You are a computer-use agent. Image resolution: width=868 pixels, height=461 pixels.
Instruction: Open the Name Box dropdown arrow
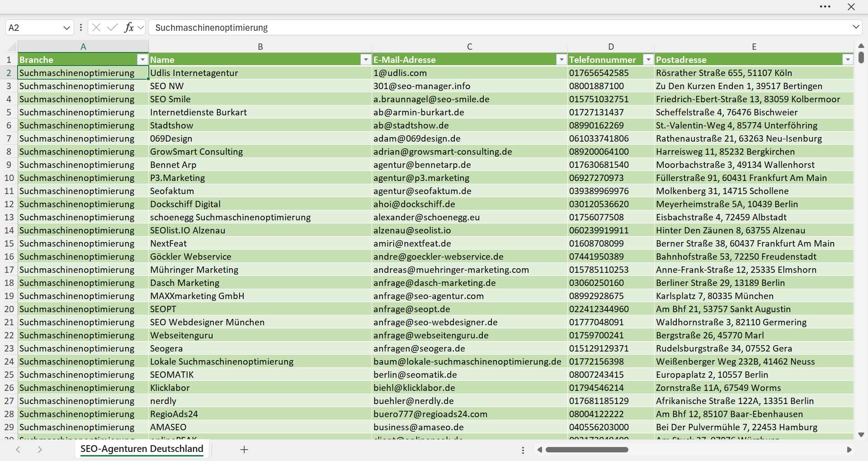[66, 28]
